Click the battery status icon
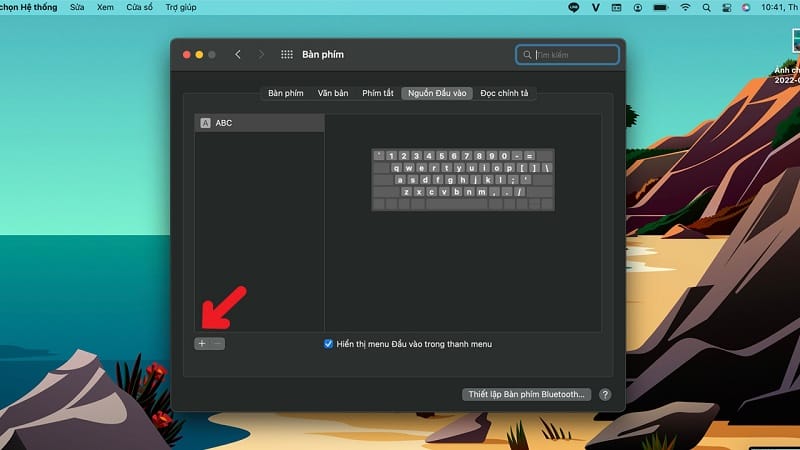800x450 pixels. coord(662,7)
